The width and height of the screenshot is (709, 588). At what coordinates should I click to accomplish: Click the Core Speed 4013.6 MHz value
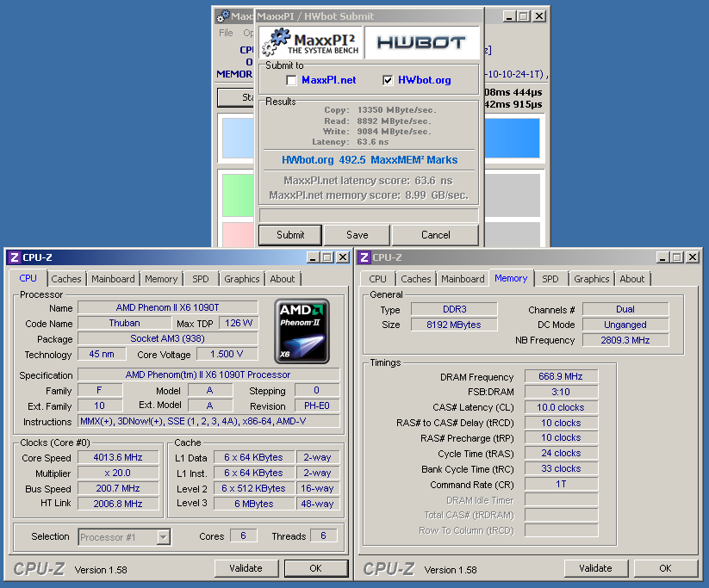118,457
